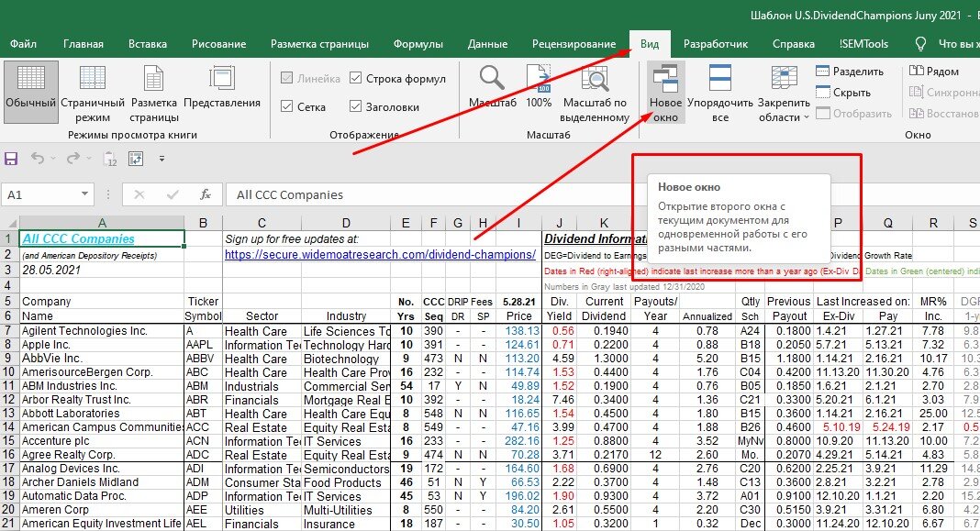
Task: Select Page Layout (Разметка страницы) view icon
Action: [x=154, y=92]
